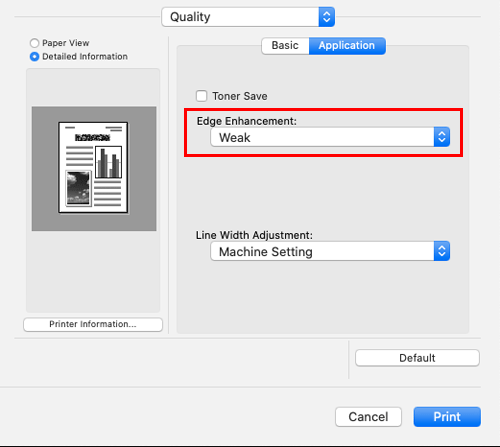
Task: Click the Default button
Action: pyautogui.click(x=417, y=358)
